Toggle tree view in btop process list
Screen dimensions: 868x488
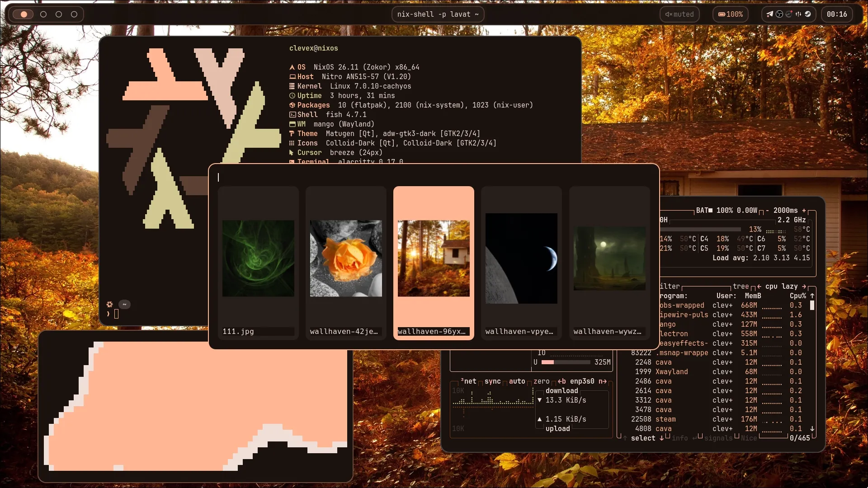741,286
